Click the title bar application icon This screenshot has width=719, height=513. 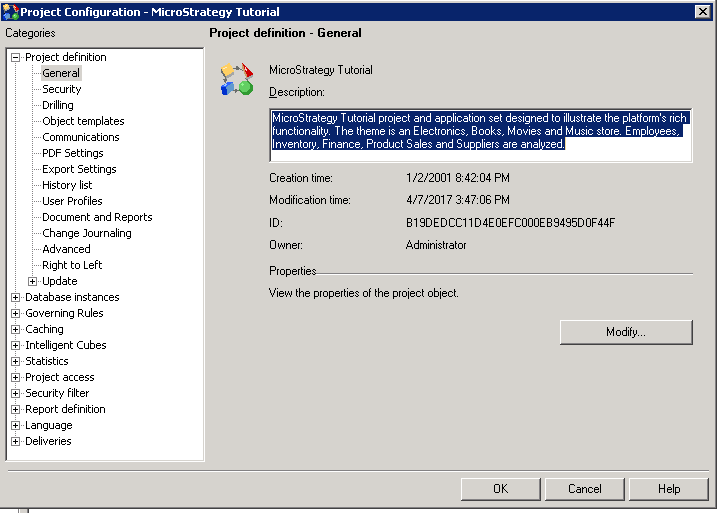coord(11,12)
